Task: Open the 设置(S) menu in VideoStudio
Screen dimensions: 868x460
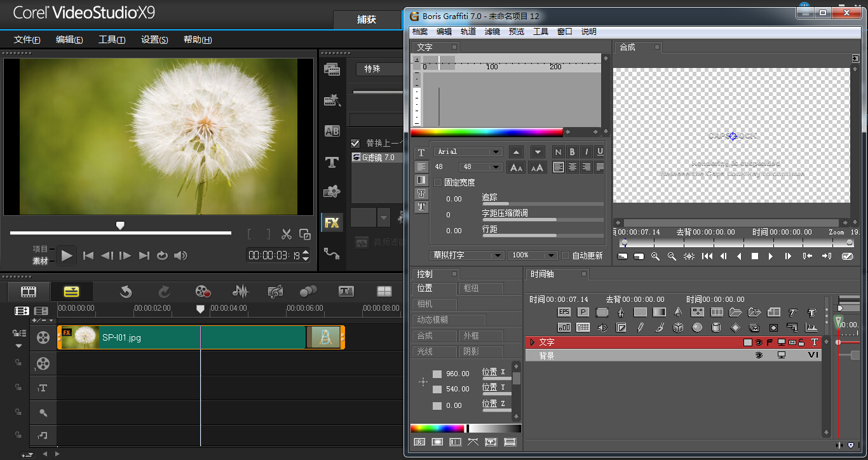Action: pos(154,39)
